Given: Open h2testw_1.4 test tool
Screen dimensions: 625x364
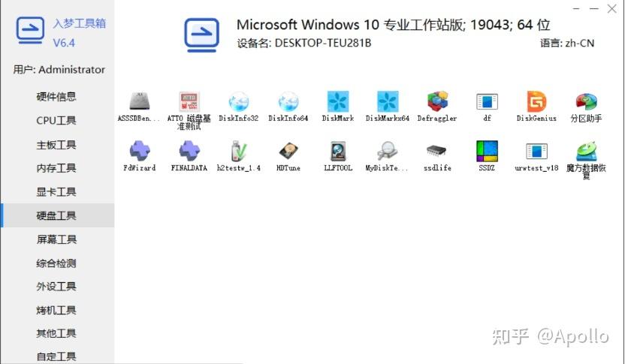Looking at the screenshot, I should pyautogui.click(x=238, y=152).
